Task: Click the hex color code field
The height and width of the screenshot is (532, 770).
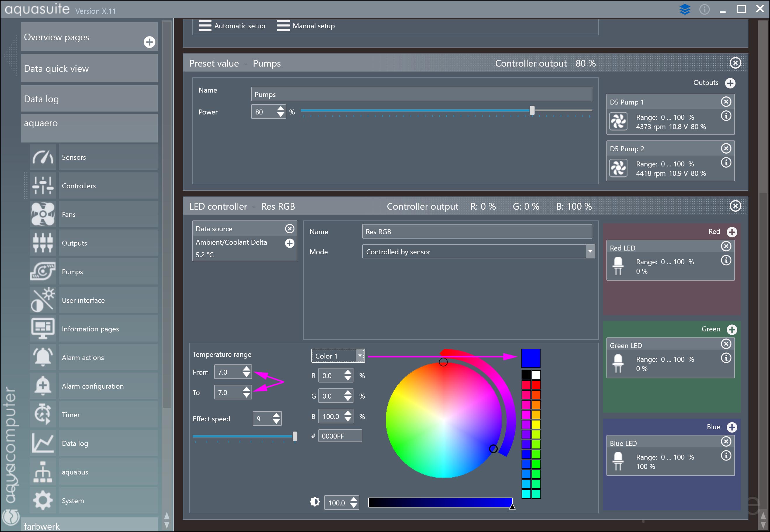Action: tap(340, 436)
